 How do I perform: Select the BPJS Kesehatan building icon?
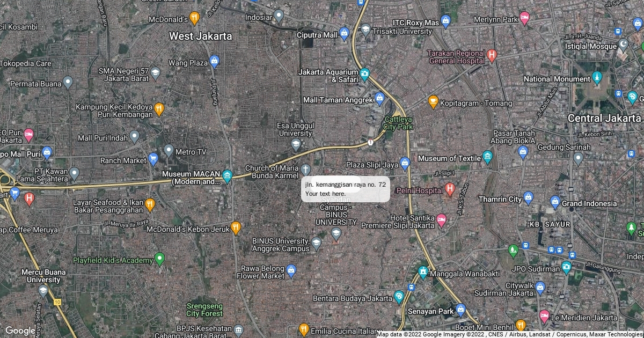tap(238, 329)
